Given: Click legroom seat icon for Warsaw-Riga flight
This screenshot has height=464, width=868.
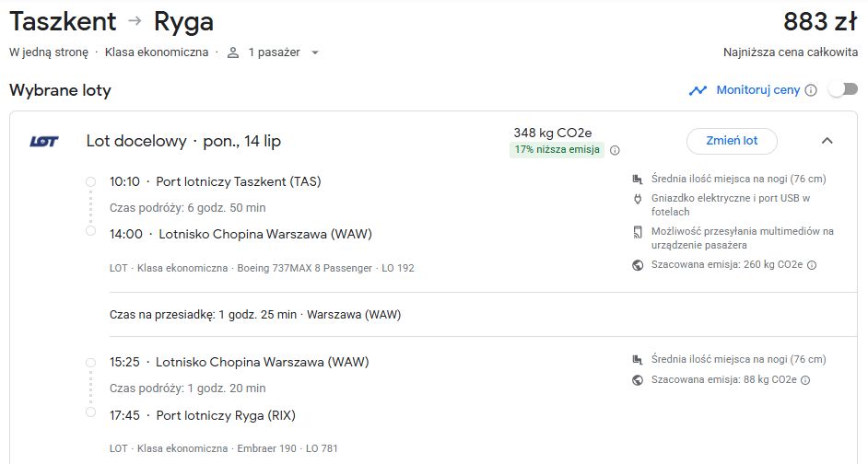Looking at the screenshot, I should click(637, 359).
